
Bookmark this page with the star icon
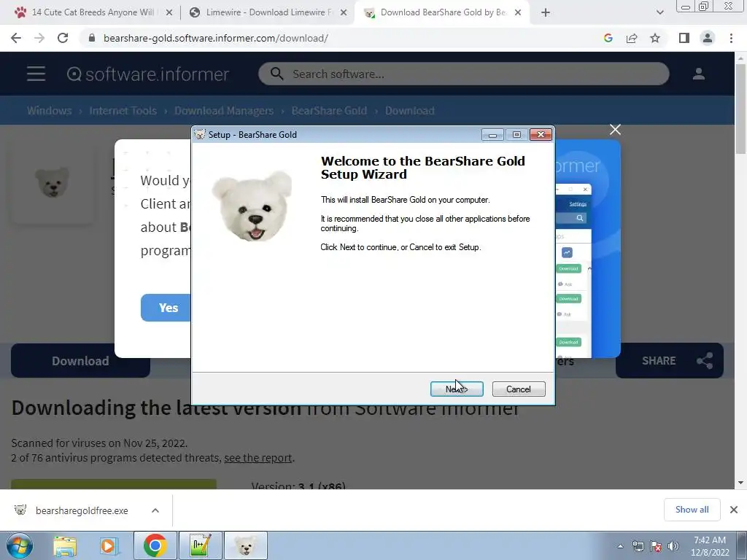(x=655, y=38)
